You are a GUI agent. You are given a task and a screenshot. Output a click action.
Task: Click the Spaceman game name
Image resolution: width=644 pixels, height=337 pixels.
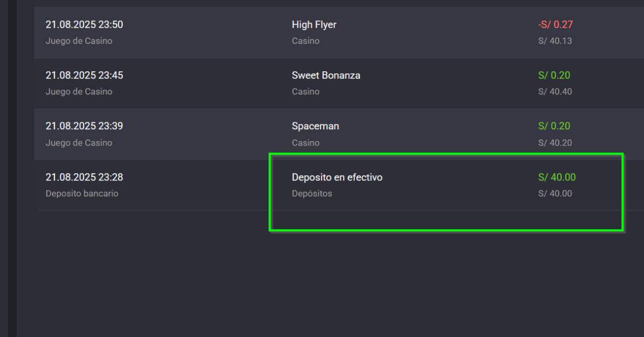coord(315,126)
